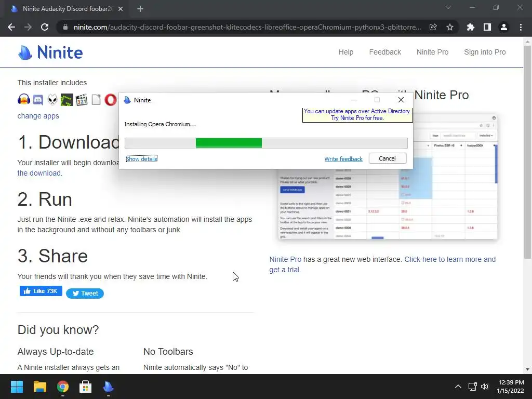Click Show details in Ninite dialog

[x=141, y=159]
